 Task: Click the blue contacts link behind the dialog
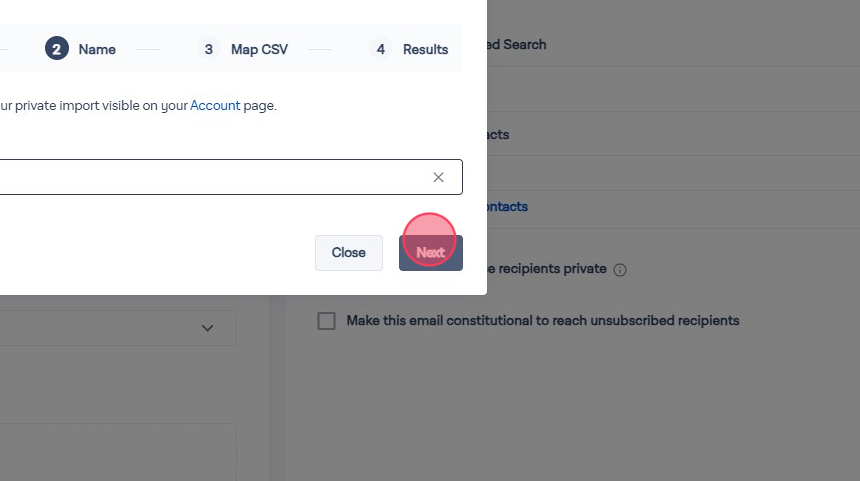[x=507, y=207]
